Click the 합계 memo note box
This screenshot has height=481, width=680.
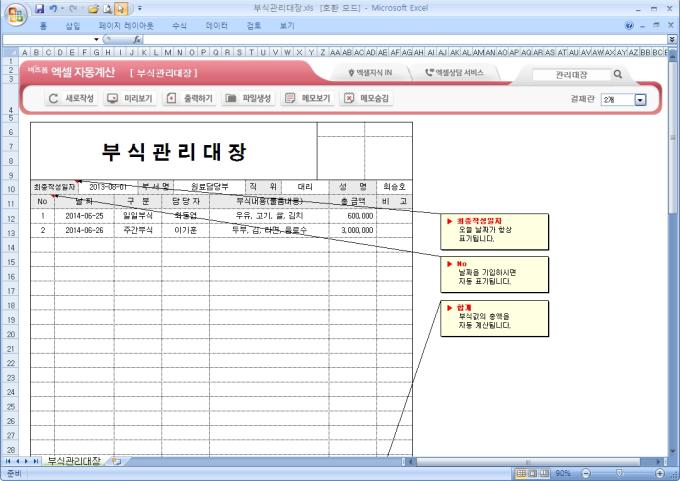(x=494, y=318)
